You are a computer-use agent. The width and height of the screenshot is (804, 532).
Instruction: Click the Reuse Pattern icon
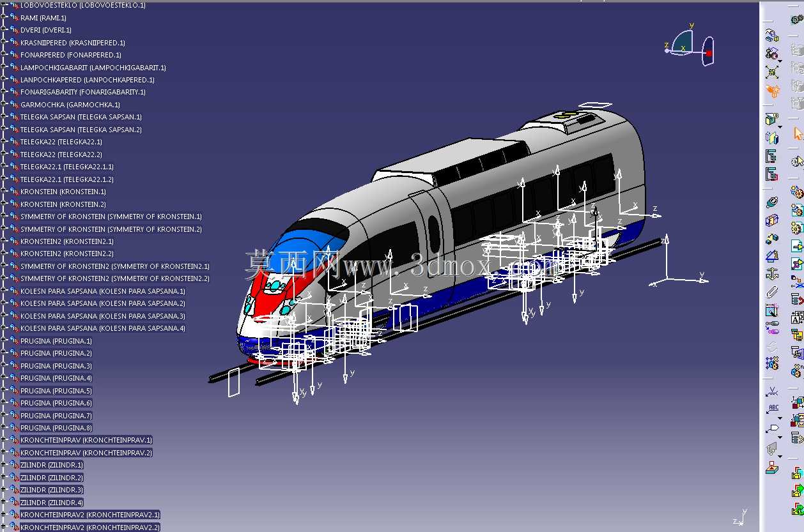[x=772, y=363]
